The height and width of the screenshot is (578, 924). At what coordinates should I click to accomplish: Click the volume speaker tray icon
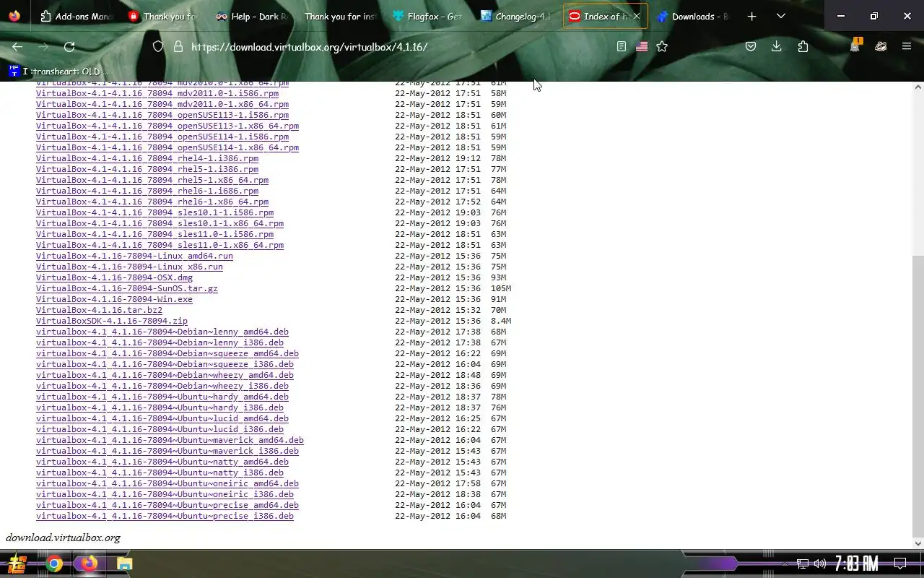pos(819,564)
